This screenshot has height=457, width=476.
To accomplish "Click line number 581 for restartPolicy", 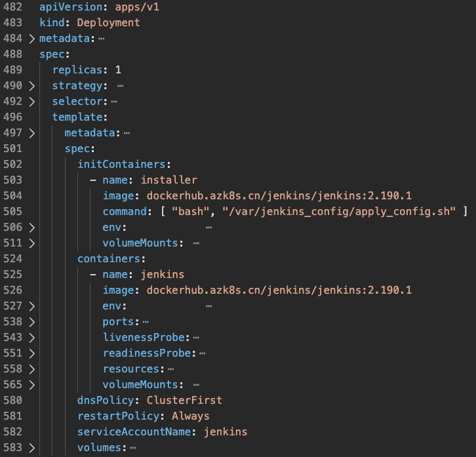I will (12, 416).
